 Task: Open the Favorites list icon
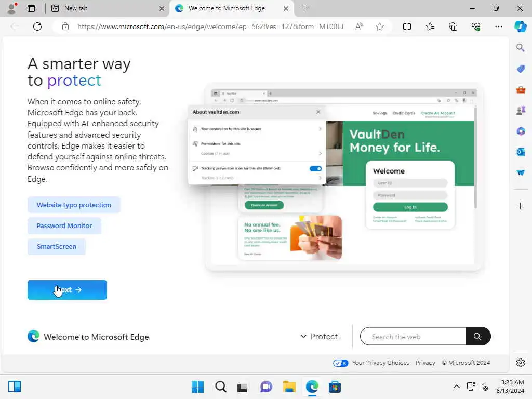coord(430,26)
